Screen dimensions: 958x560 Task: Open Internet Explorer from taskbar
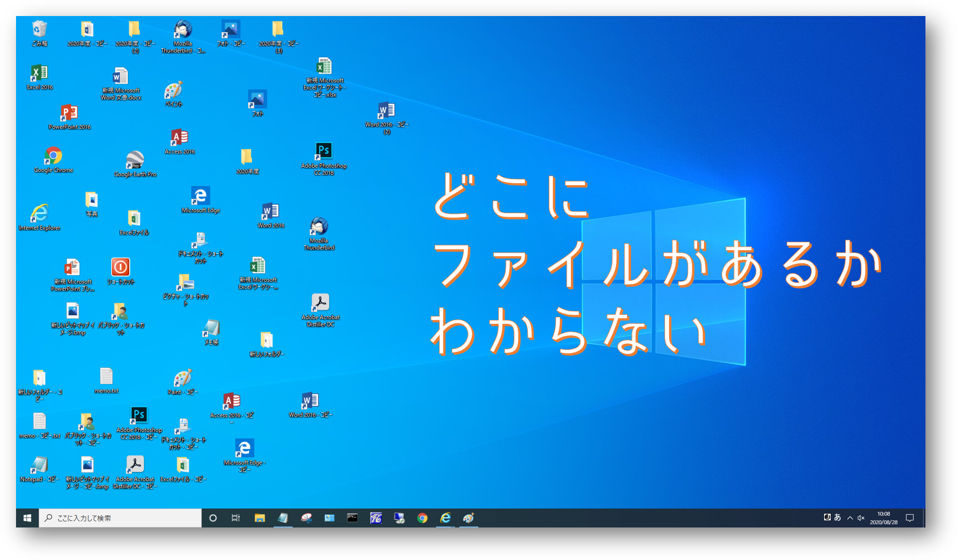click(445, 518)
